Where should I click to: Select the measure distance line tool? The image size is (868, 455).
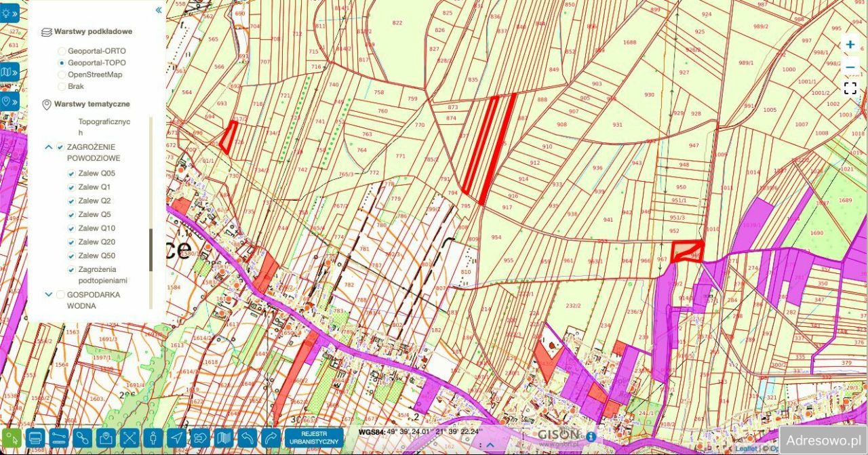60,439
